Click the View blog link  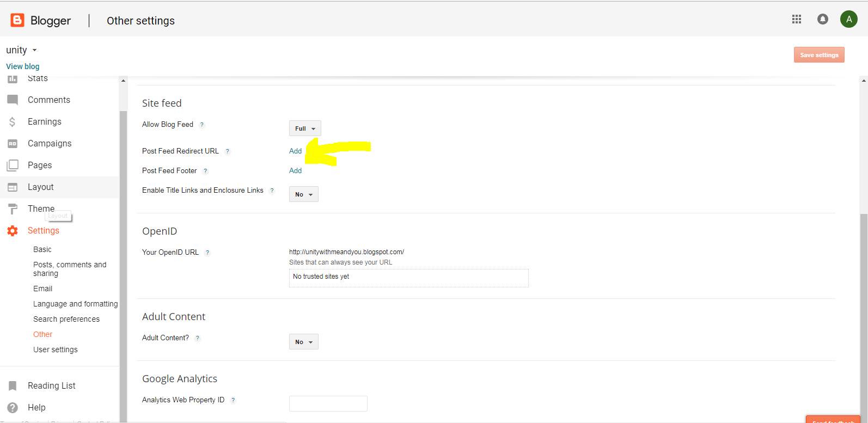coord(23,66)
